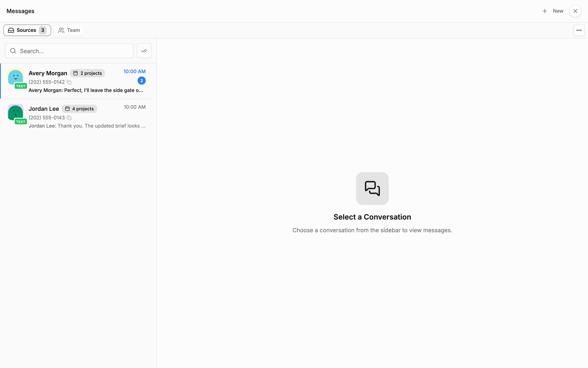Image resolution: width=588 pixels, height=368 pixels.
Task: Copy Avery Morgan's phone number
Action: (69, 82)
